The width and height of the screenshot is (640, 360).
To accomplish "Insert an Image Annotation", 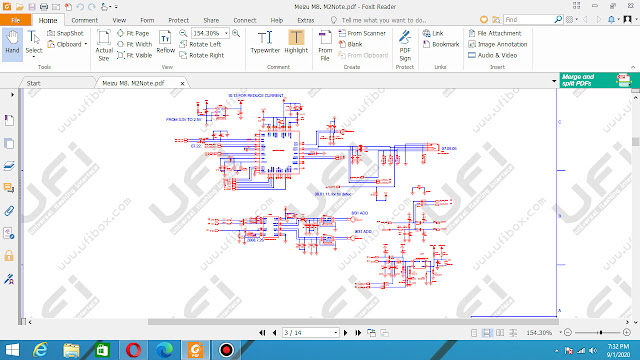I will 498,44.
